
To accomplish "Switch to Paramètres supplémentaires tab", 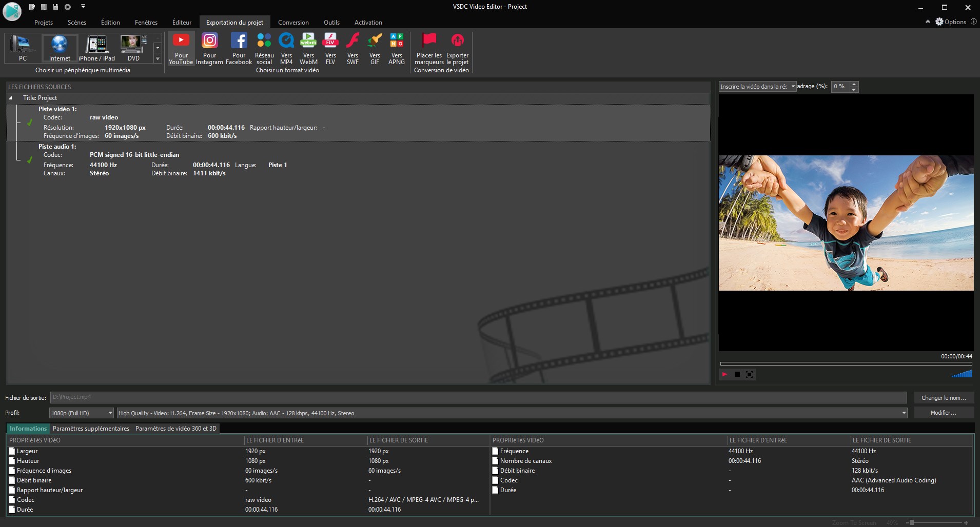I will pos(91,429).
